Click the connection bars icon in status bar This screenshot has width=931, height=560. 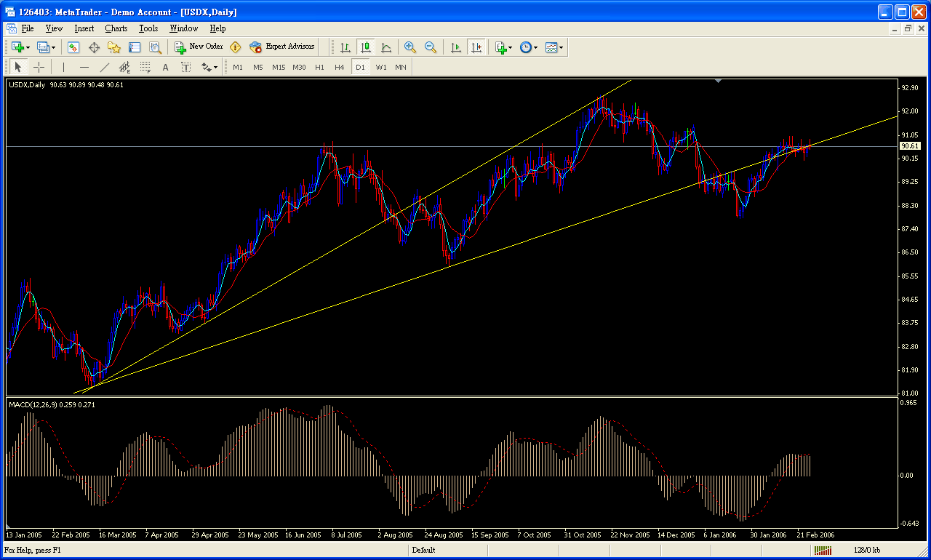(823, 551)
